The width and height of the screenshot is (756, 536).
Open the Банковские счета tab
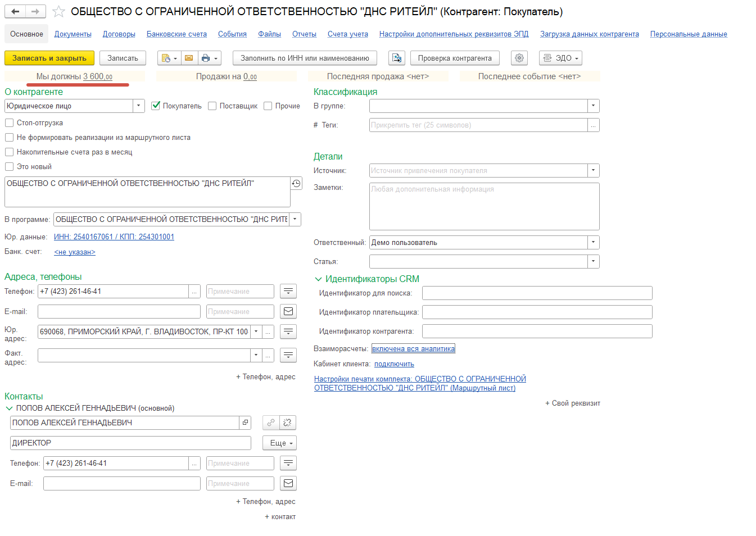click(x=176, y=34)
